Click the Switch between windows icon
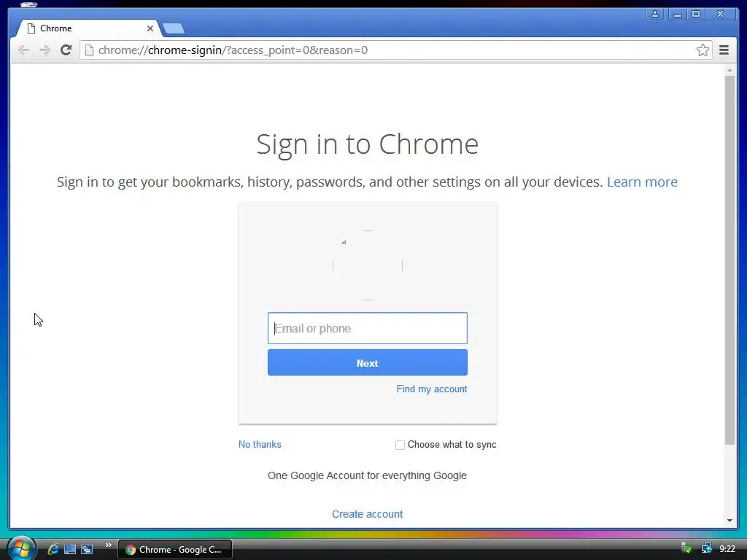 (87, 550)
